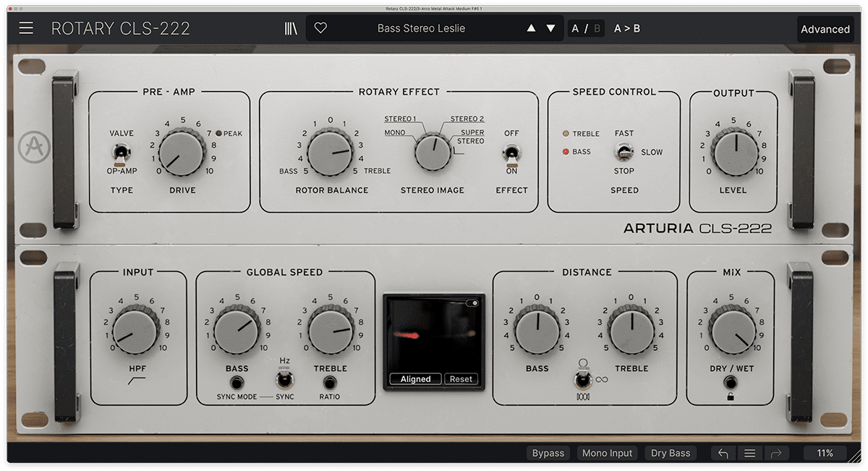Click the undo arrow in the bottom bar
The image size is (868, 471).
(x=723, y=453)
